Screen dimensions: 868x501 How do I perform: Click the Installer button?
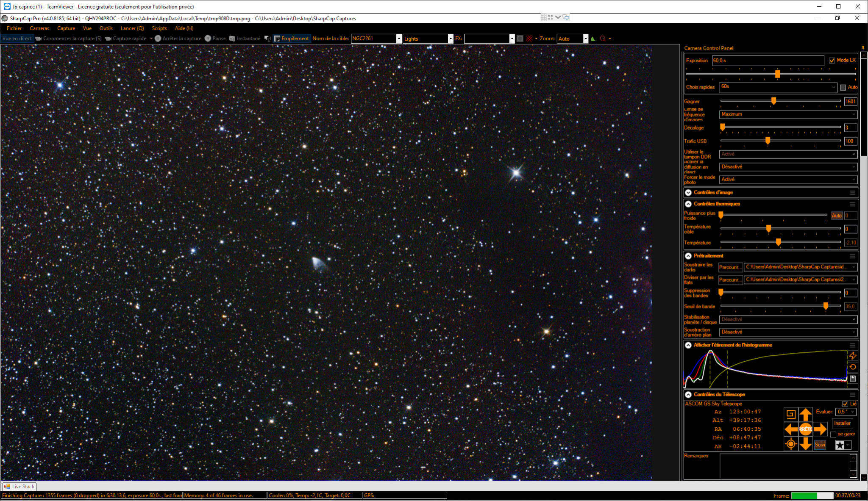coord(842,423)
